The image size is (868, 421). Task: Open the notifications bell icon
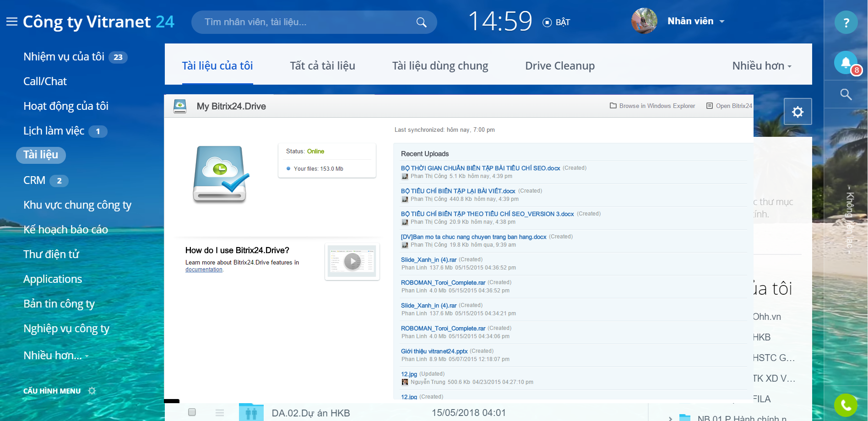(x=846, y=63)
